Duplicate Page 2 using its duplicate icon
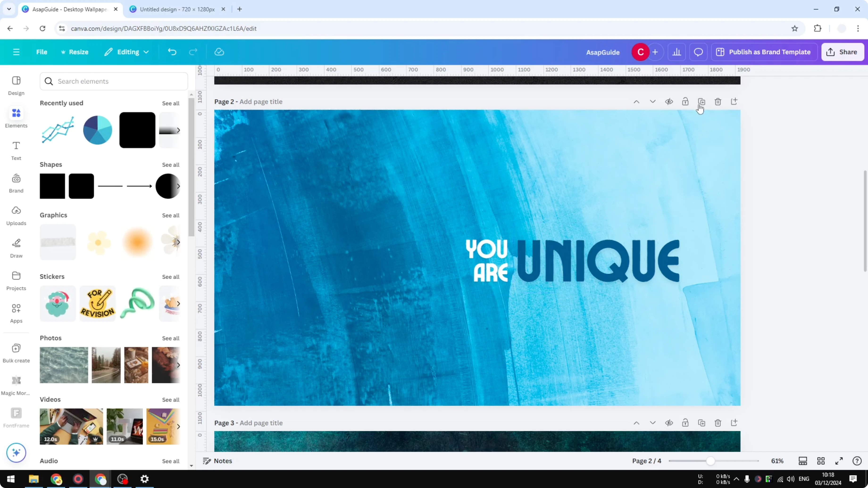Screen dimensions: 868x488 701,101
